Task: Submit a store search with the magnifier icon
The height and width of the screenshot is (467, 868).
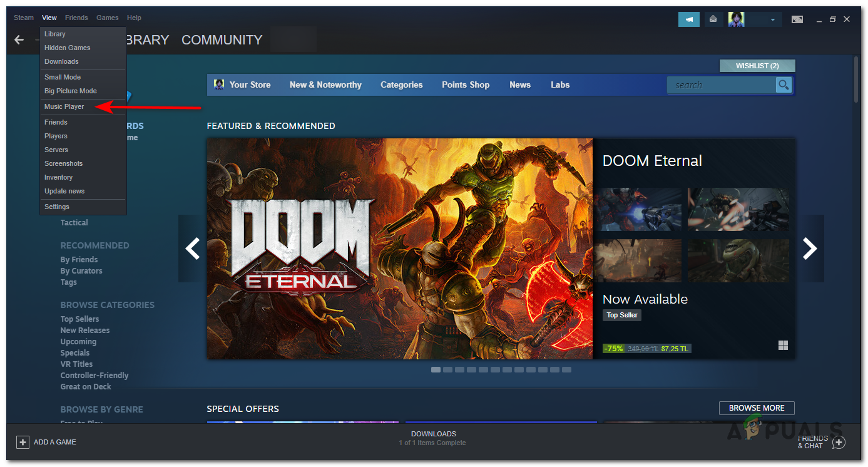Action: pyautogui.click(x=783, y=85)
